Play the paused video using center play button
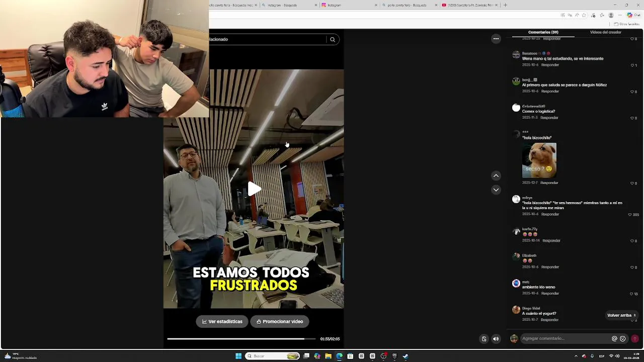Viewport: 644px width, 362px height. click(254, 189)
